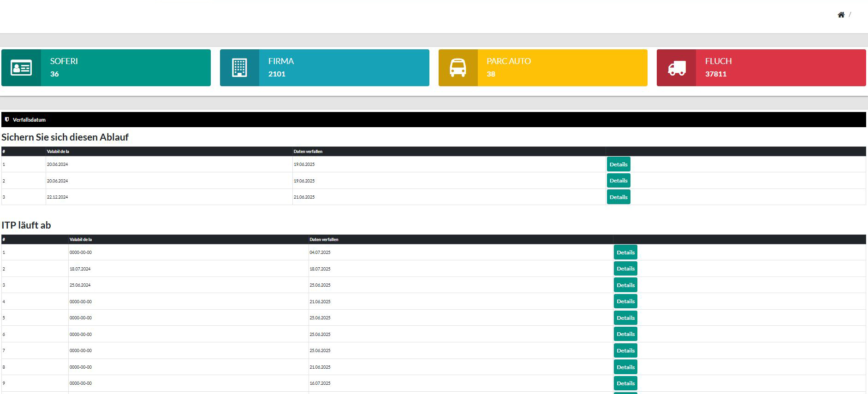This screenshot has width=868, height=394.
Task: Click 'Valabil de la' header in insurance table
Action: (58, 152)
